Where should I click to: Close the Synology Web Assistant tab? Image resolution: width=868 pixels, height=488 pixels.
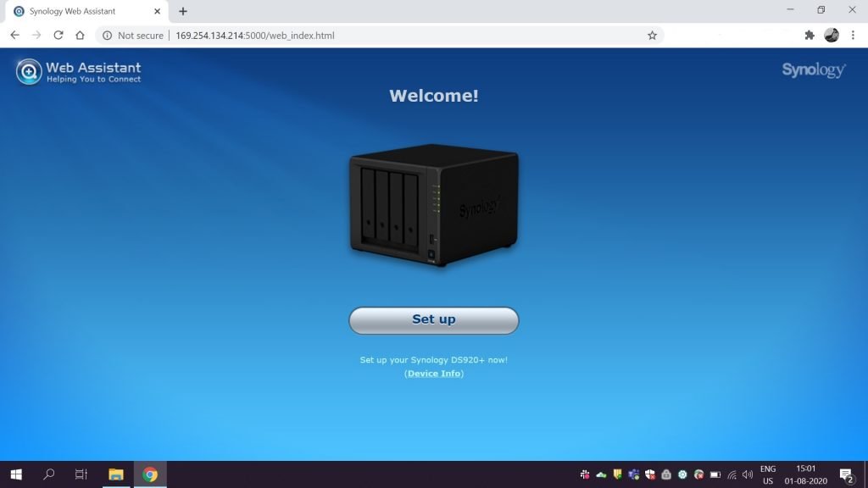click(x=157, y=11)
